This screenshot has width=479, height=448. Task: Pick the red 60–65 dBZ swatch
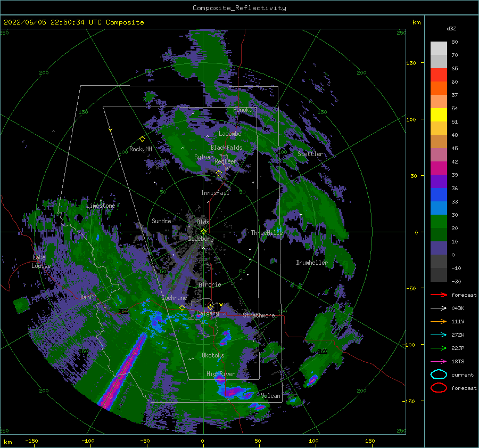439,75
